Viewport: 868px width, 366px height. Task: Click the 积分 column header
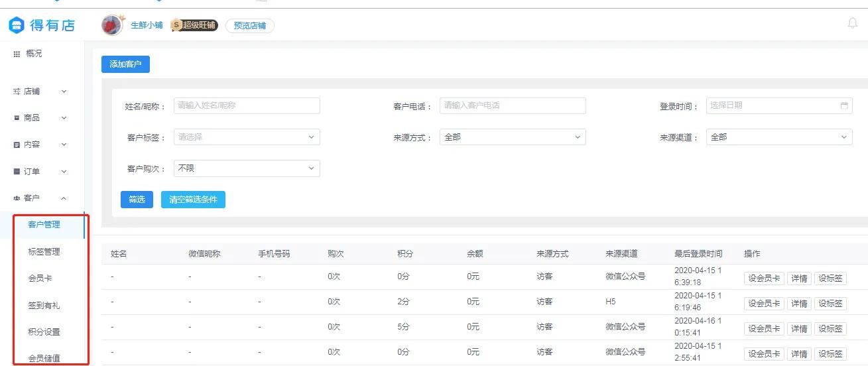[x=405, y=254]
